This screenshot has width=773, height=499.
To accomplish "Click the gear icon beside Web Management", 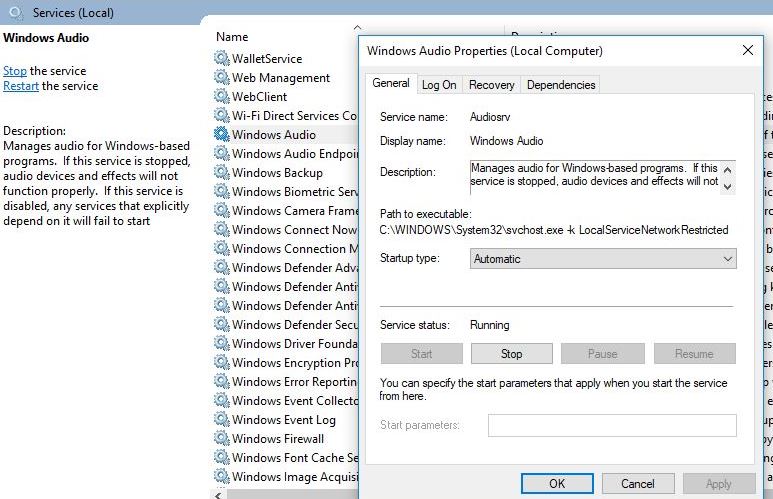I will (x=222, y=77).
